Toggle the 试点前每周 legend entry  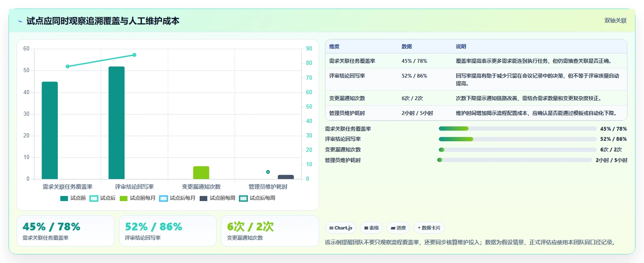pos(217,198)
